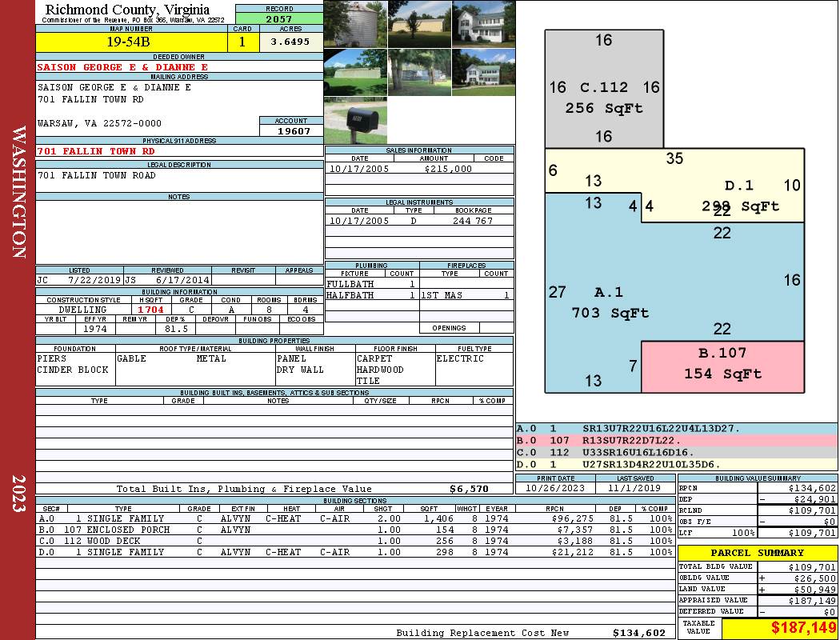Click the DEP value $24,901

coord(815,499)
